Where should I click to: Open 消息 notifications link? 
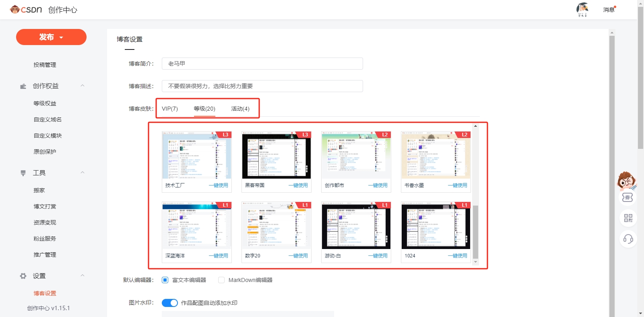click(x=609, y=10)
